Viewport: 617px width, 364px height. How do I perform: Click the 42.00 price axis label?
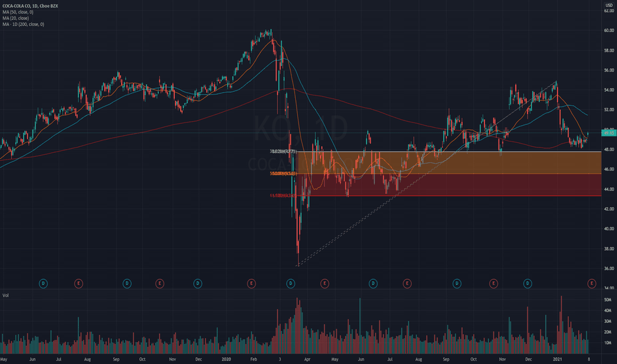click(x=609, y=209)
